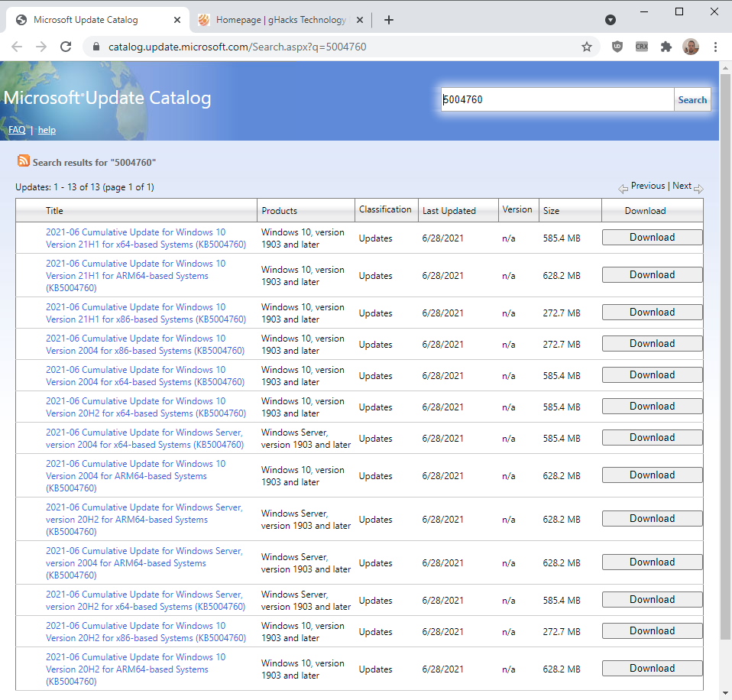
Task: Sort results by Size column
Action: tap(551, 211)
